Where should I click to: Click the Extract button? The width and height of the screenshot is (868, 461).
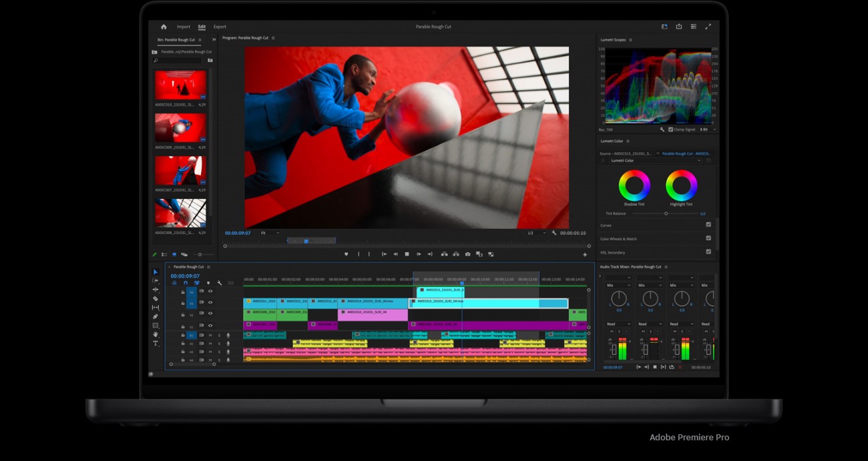[455, 254]
